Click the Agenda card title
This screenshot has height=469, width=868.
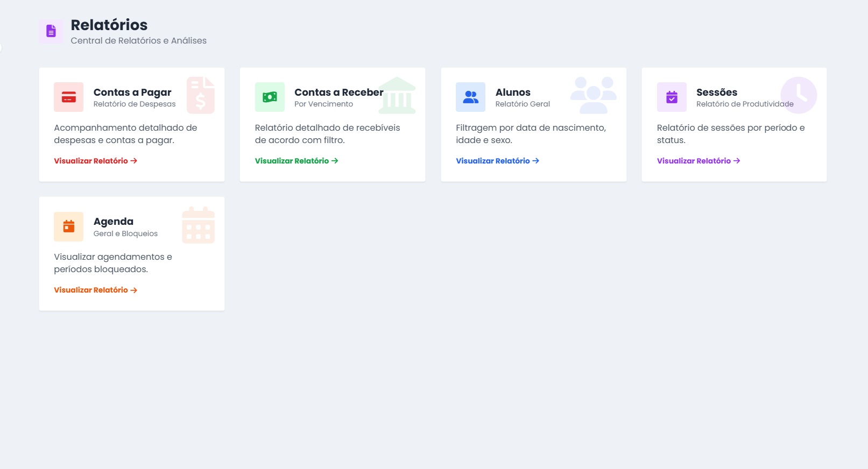click(113, 222)
